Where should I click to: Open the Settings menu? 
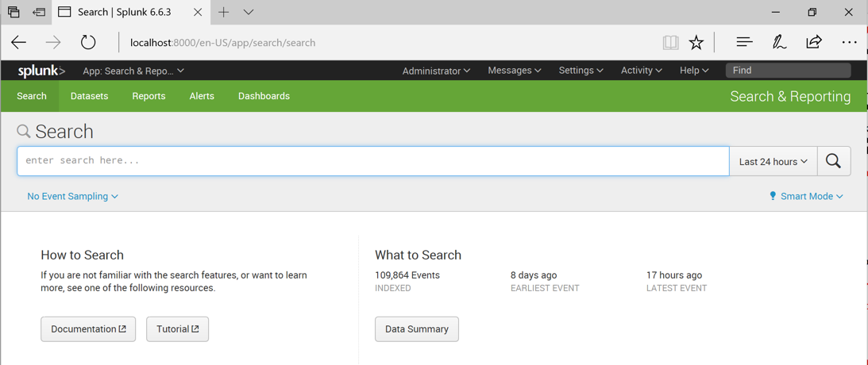581,71
